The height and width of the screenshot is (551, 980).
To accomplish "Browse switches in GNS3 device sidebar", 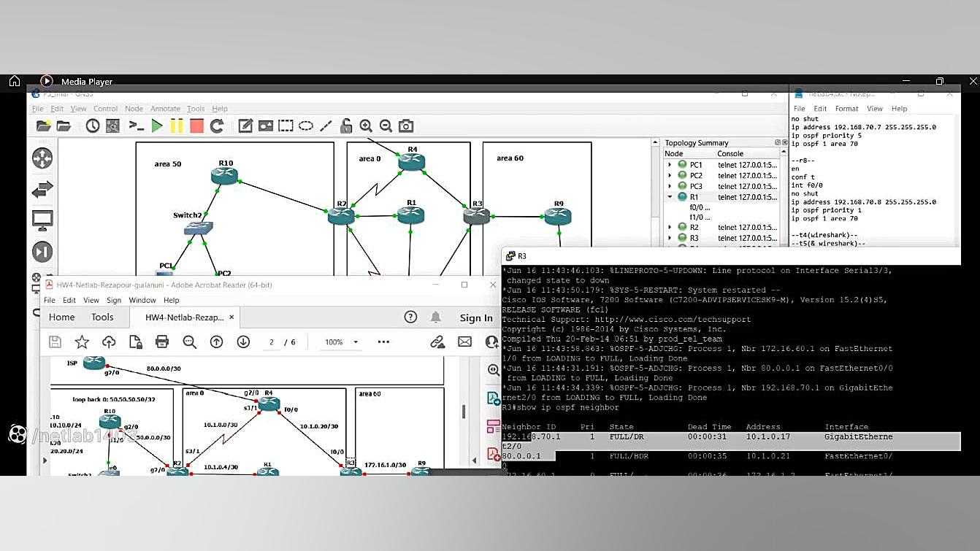I will [x=42, y=190].
